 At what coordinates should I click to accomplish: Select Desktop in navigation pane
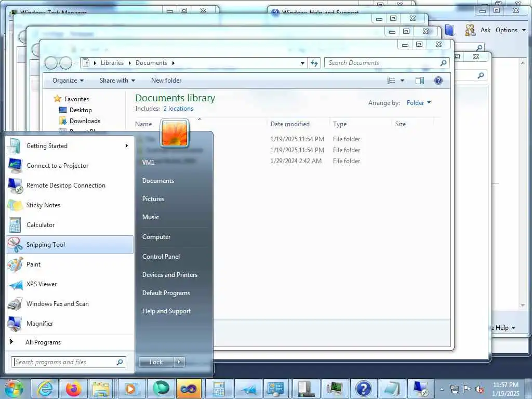81,110
